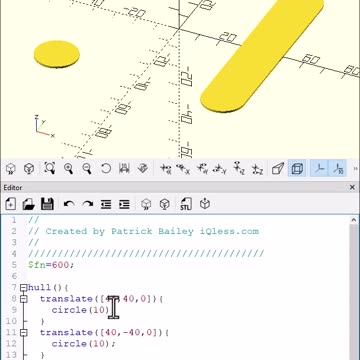Collapse the translate block on line 8

[x=23, y=299]
